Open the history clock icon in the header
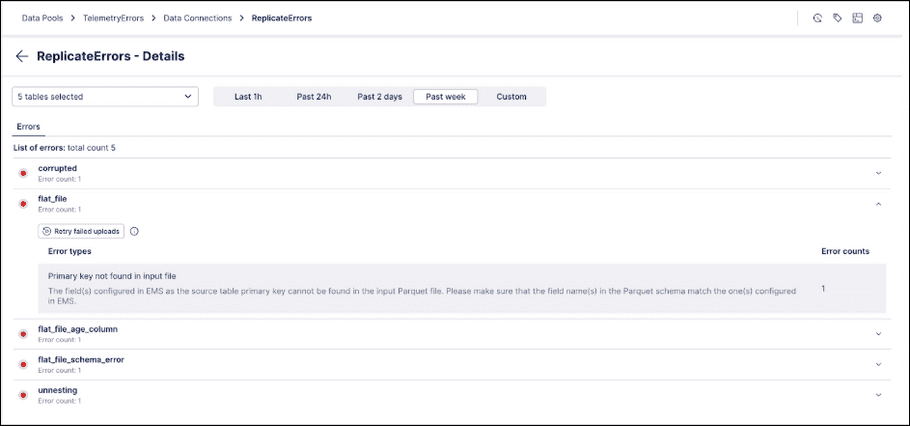 tap(817, 18)
